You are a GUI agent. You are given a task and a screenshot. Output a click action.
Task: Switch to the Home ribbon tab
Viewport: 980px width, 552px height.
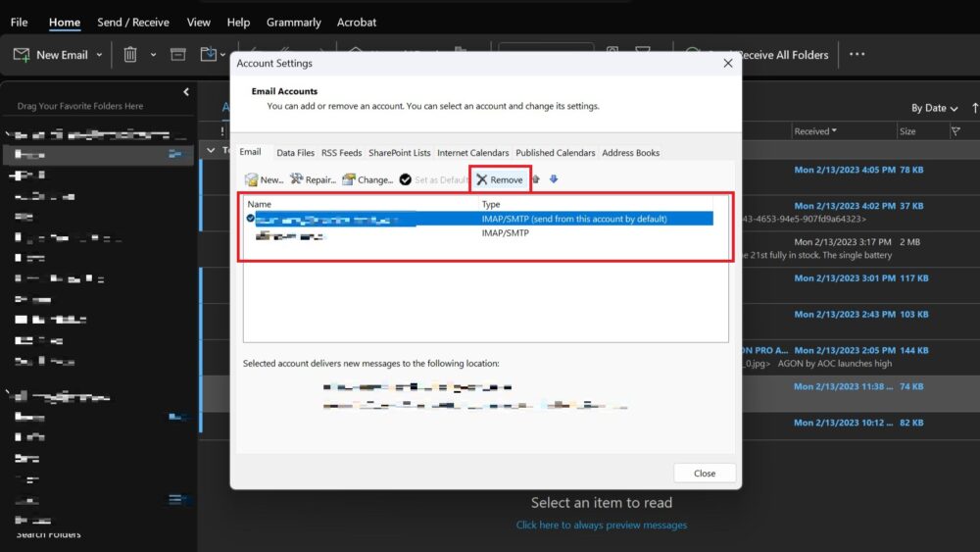click(65, 22)
